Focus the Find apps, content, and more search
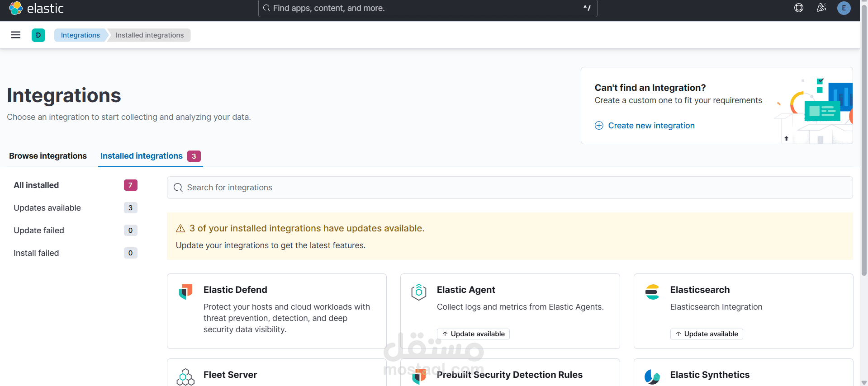868x386 pixels. (427, 8)
